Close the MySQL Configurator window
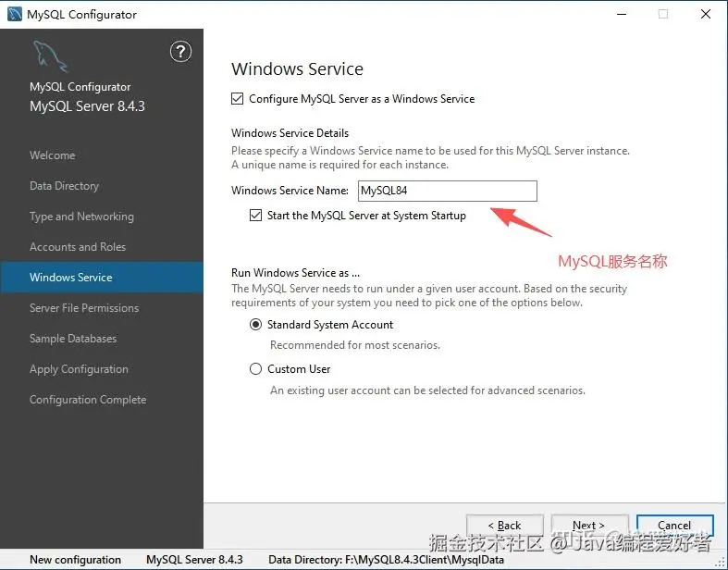Screen dimensions: 728x570 706,15
